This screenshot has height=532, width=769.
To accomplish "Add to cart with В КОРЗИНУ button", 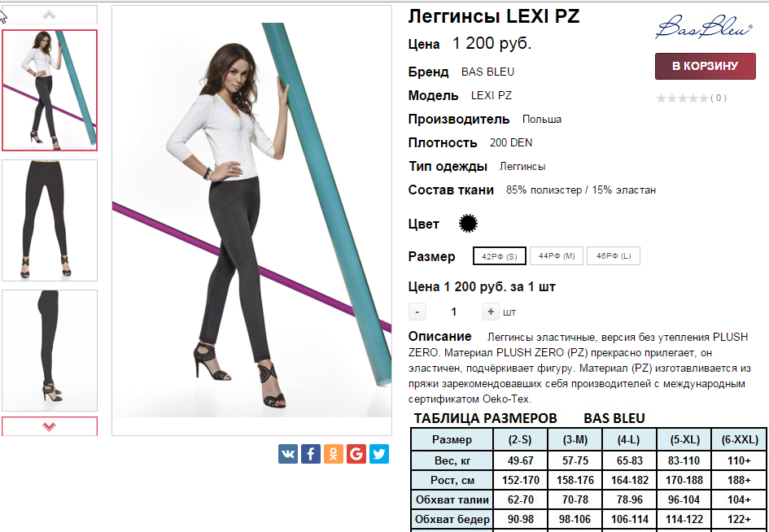I will pyautogui.click(x=705, y=66).
